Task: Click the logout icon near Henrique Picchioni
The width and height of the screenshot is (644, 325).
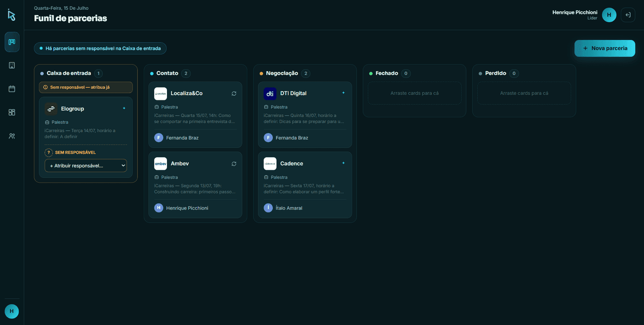Action: click(628, 15)
